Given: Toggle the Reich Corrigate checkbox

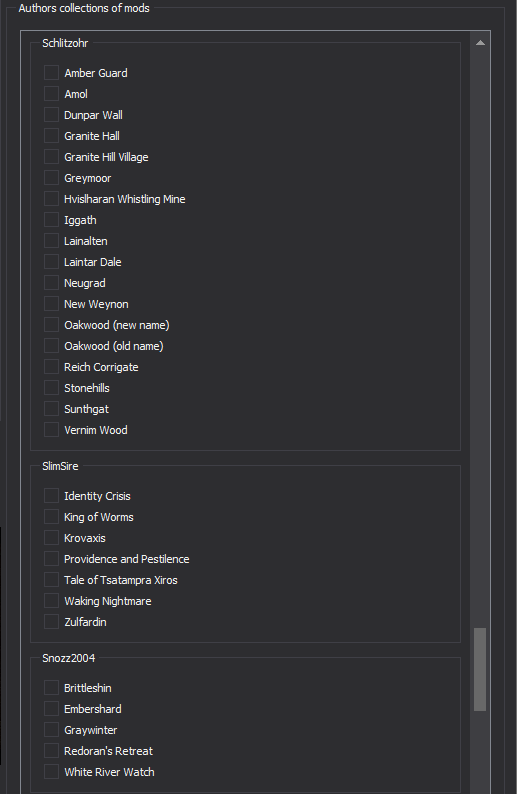Looking at the screenshot, I should 51,367.
